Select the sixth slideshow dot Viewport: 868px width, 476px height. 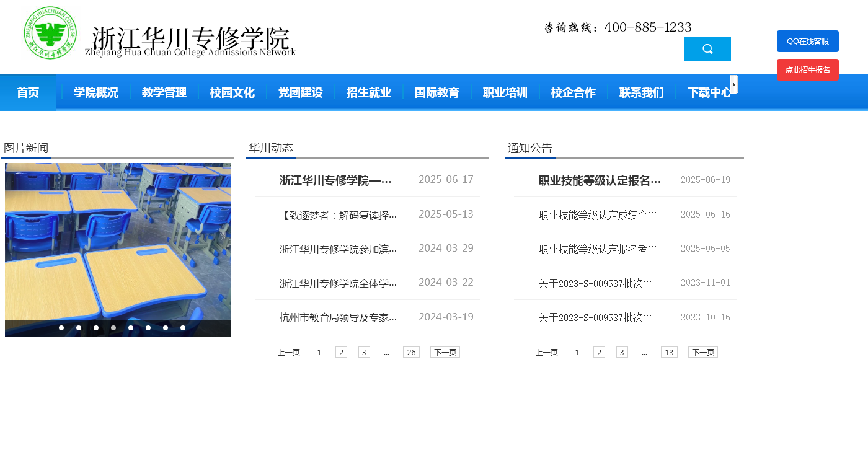pyautogui.click(x=148, y=328)
